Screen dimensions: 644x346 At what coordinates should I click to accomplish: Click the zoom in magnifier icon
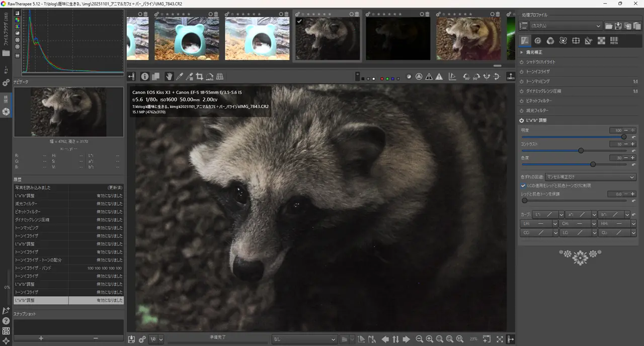click(429, 339)
